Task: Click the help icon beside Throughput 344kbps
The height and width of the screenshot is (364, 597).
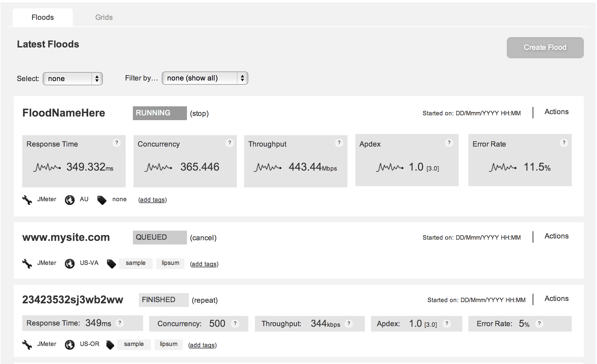Action: tap(349, 323)
